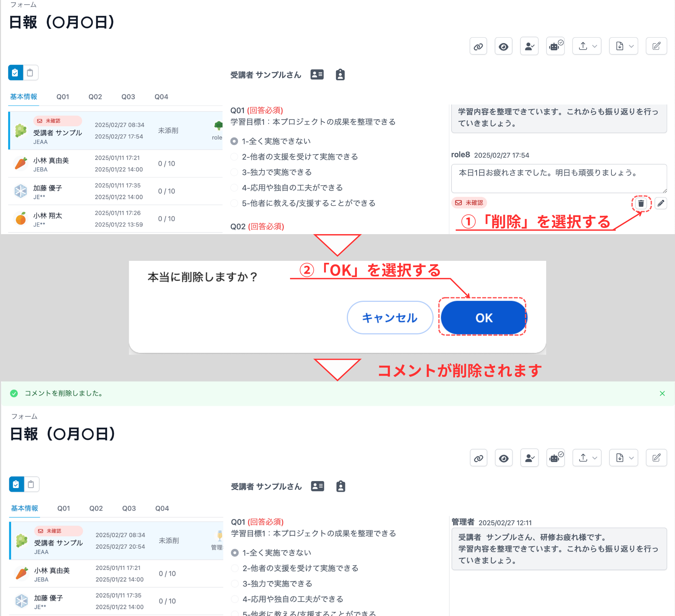Click the contact card icon next to 受講者 サンプルさん
This screenshot has height=616, width=675.
coord(317,75)
